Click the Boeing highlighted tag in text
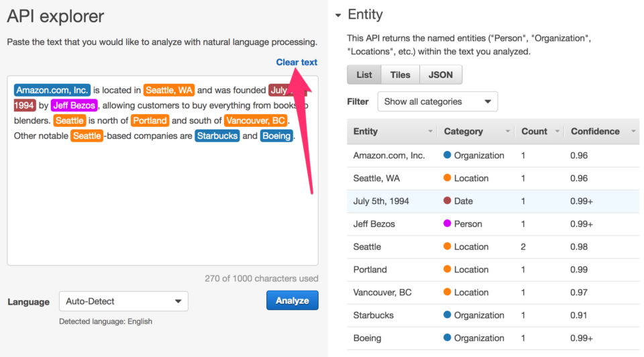 coord(276,136)
